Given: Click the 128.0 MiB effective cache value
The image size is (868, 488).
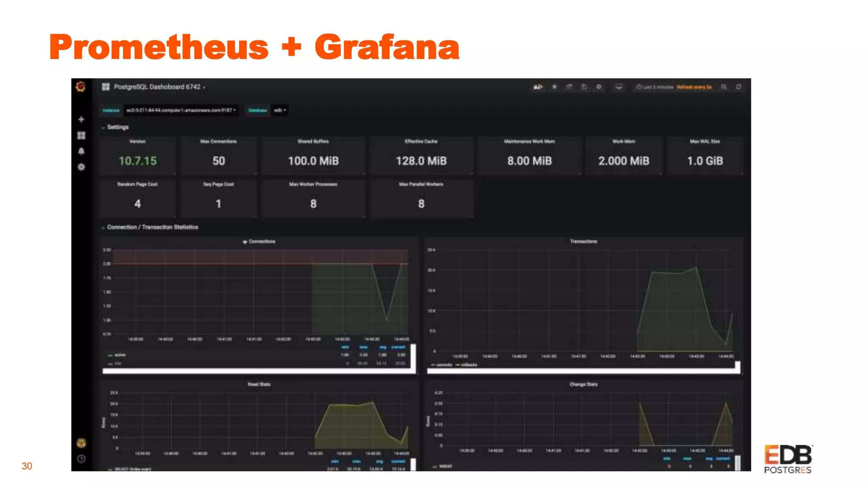Looking at the screenshot, I should (421, 161).
